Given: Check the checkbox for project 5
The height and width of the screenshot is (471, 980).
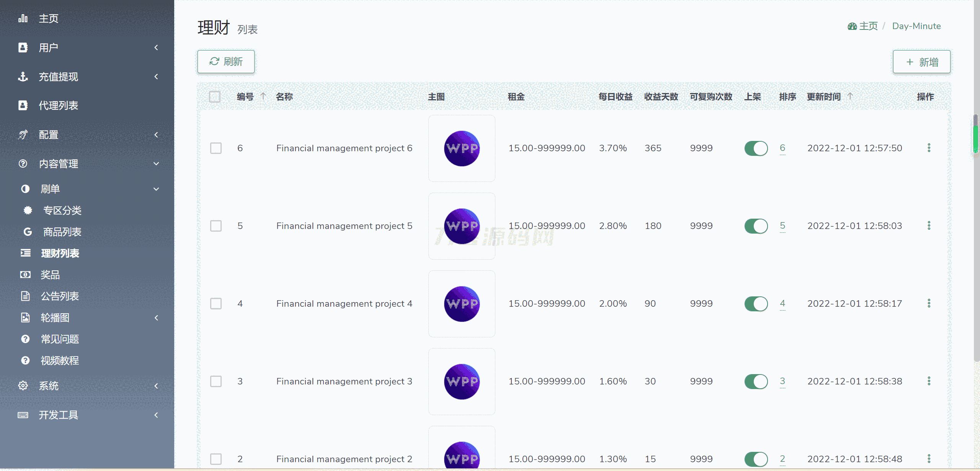Looking at the screenshot, I should point(216,226).
